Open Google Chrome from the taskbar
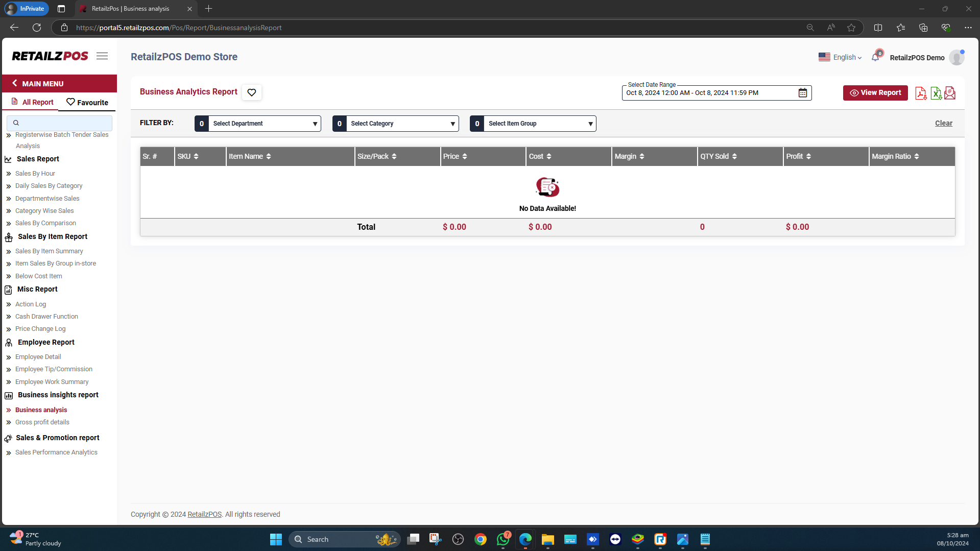The image size is (980, 551). click(x=480, y=539)
